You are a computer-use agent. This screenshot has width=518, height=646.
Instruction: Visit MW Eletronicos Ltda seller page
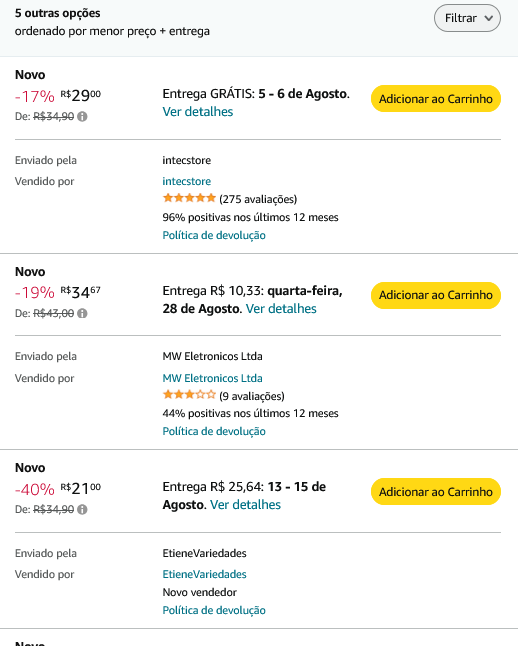coord(212,378)
